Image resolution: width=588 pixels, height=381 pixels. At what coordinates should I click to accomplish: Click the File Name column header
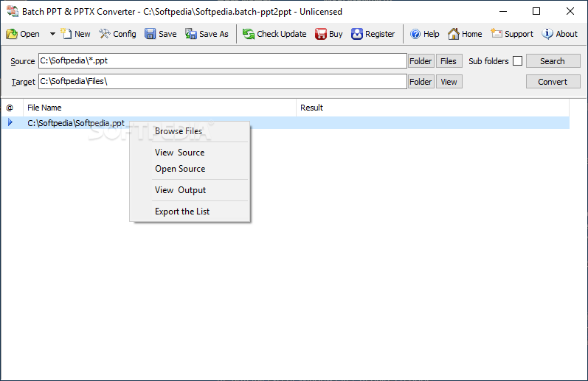(x=160, y=108)
